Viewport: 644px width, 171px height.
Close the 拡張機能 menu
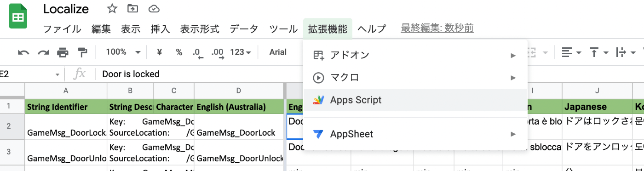coord(328,29)
